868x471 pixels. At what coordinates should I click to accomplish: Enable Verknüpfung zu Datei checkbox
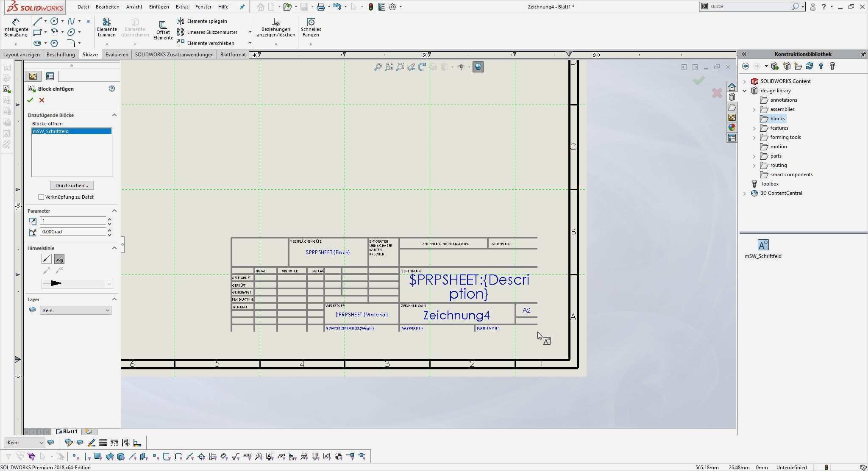coord(42,197)
